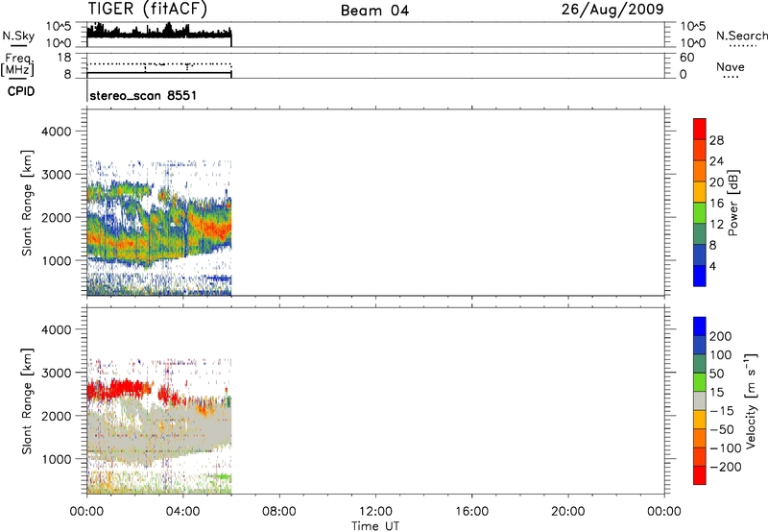
Task: Select the 'Freq. [MHz]' axis label
Action: [x=17, y=64]
